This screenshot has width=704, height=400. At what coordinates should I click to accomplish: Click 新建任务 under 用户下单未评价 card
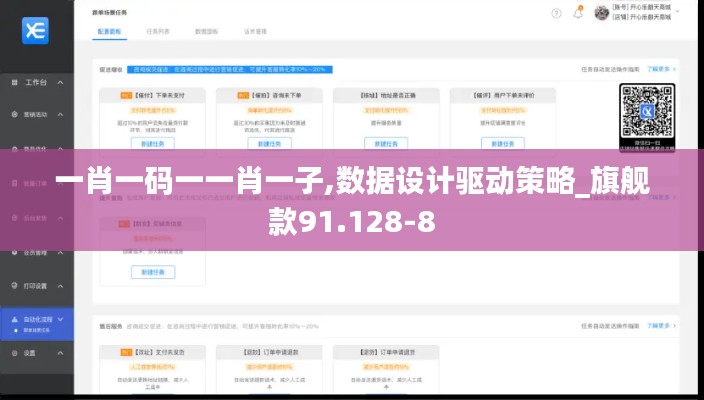[x=502, y=143]
